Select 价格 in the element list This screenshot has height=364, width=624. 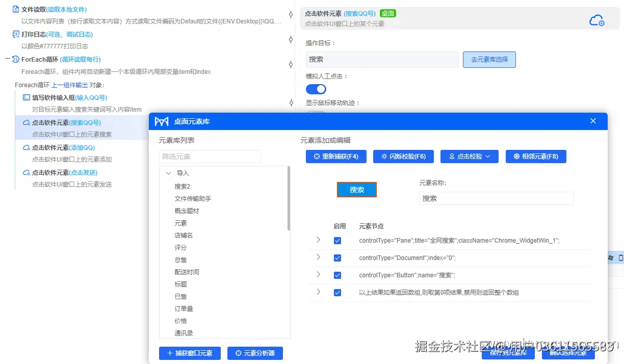[180, 321]
